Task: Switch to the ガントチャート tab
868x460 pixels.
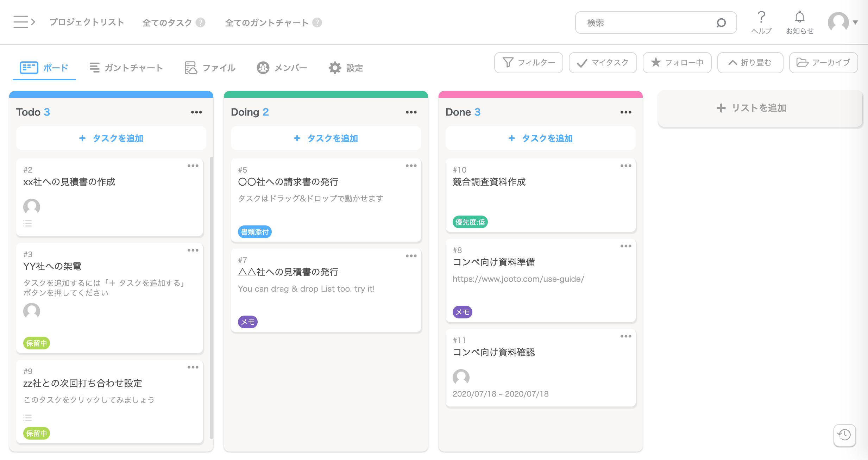Action: pyautogui.click(x=126, y=68)
